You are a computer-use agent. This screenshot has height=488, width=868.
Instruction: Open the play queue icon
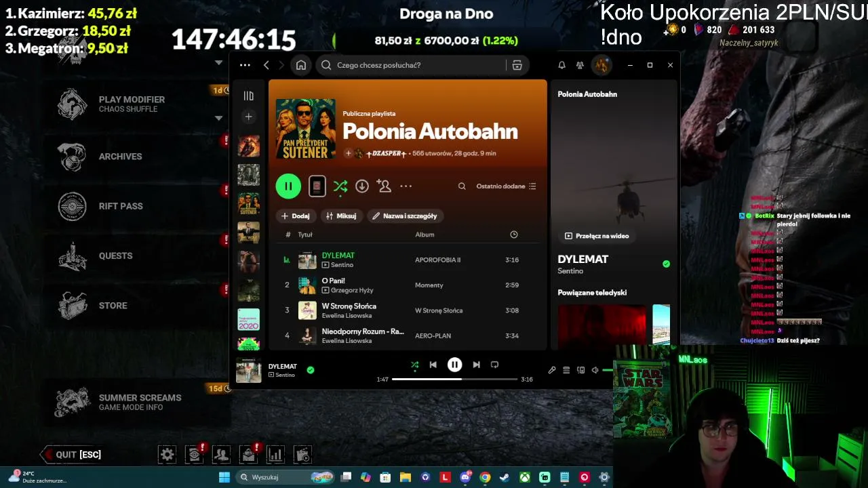566,370
